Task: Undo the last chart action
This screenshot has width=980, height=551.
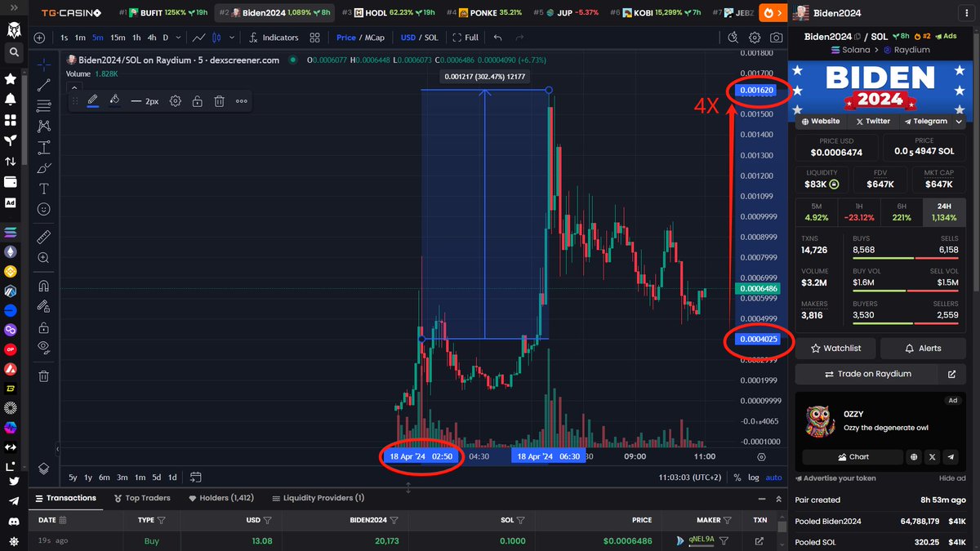Action: pos(497,38)
